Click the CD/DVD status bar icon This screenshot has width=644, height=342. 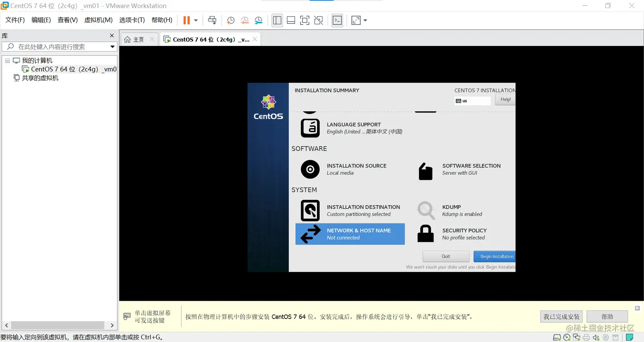(567, 337)
